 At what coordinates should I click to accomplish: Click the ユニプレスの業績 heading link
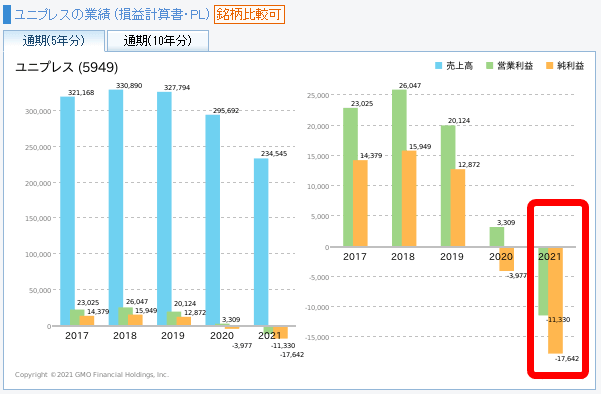(x=112, y=15)
